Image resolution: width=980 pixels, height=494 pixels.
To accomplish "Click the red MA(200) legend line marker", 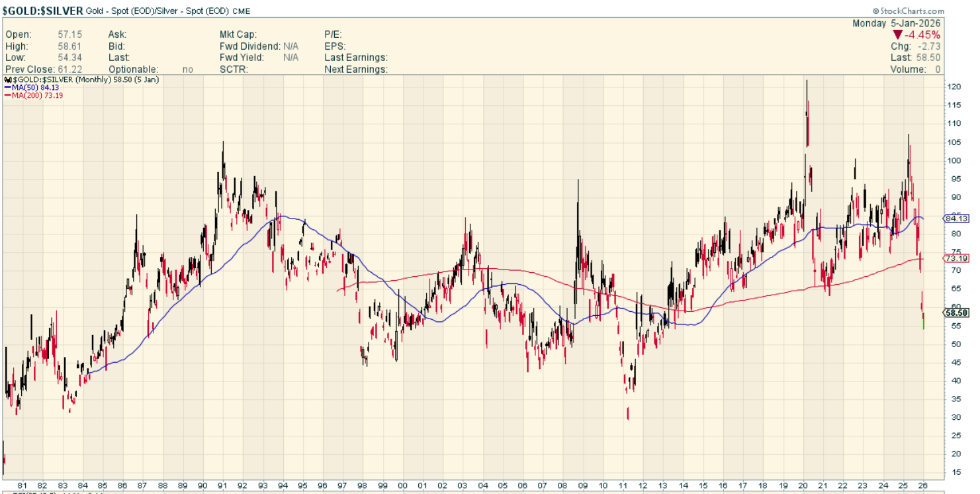I will coord(8,95).
